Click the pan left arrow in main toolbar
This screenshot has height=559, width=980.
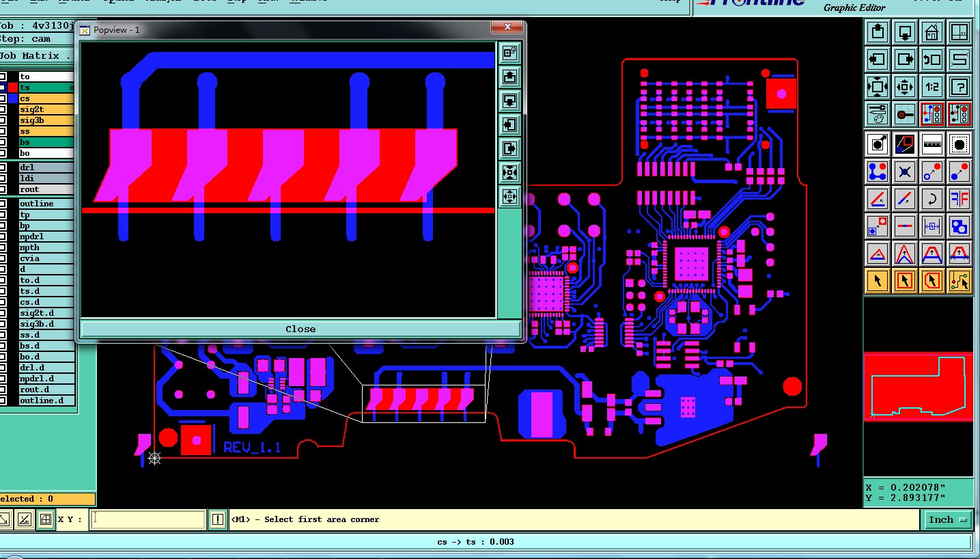(878, 59)
